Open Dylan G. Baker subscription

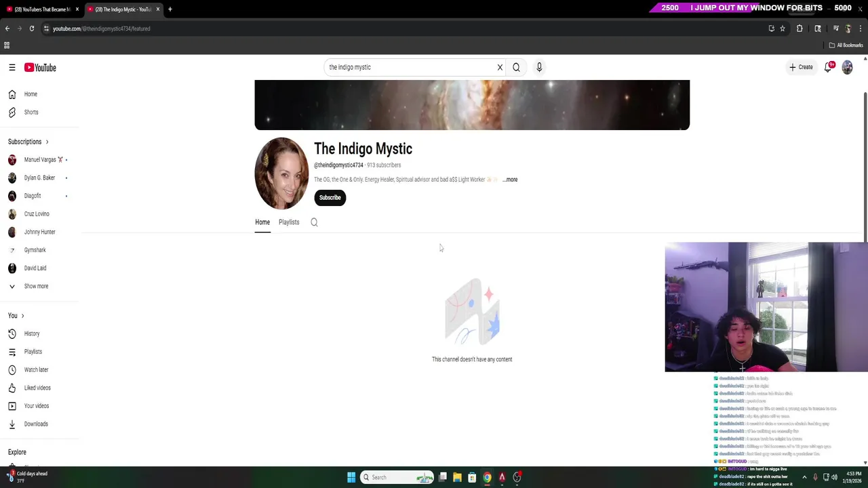(41, 178)
